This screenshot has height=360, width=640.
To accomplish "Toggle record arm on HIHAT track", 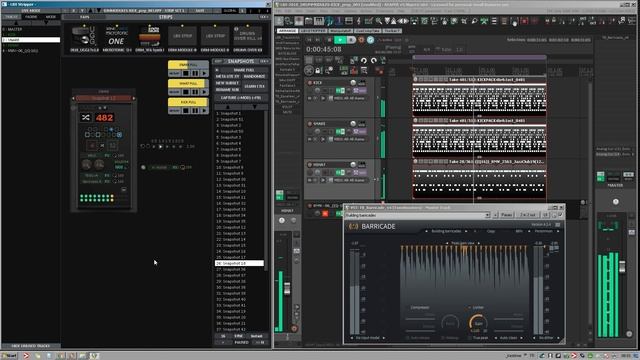I will tap(310, 164).
